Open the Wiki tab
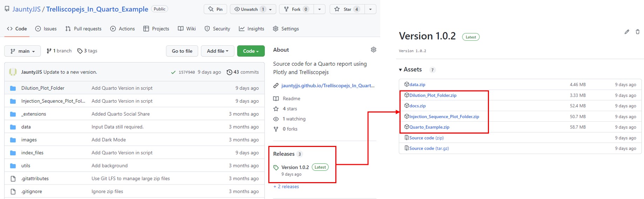The width and height of the screenshot is (644, 199). (187, 29)
